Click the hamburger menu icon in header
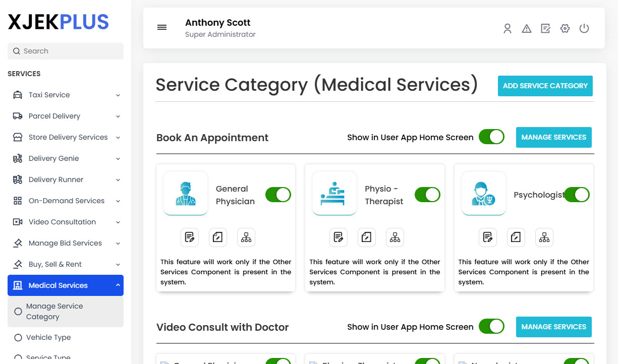 [x=161, y=27]
